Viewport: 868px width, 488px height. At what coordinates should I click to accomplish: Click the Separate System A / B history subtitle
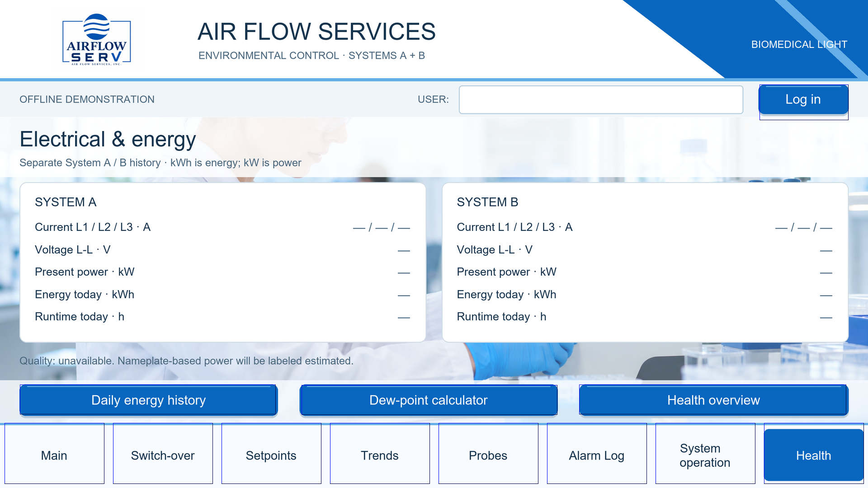coord(160,163)
